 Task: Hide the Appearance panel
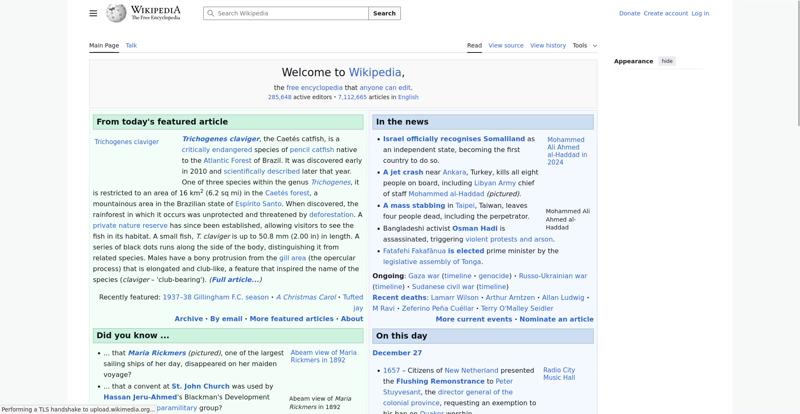pos(667,61)
